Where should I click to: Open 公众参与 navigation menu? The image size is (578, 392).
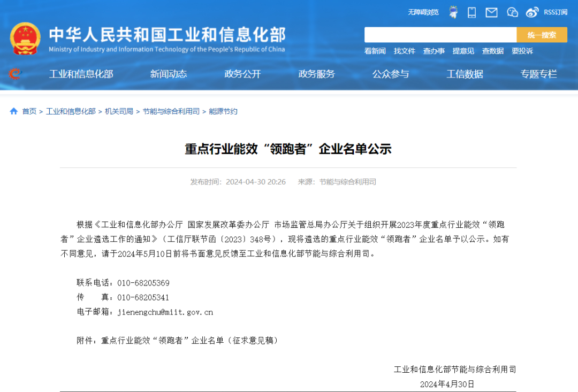391,74
